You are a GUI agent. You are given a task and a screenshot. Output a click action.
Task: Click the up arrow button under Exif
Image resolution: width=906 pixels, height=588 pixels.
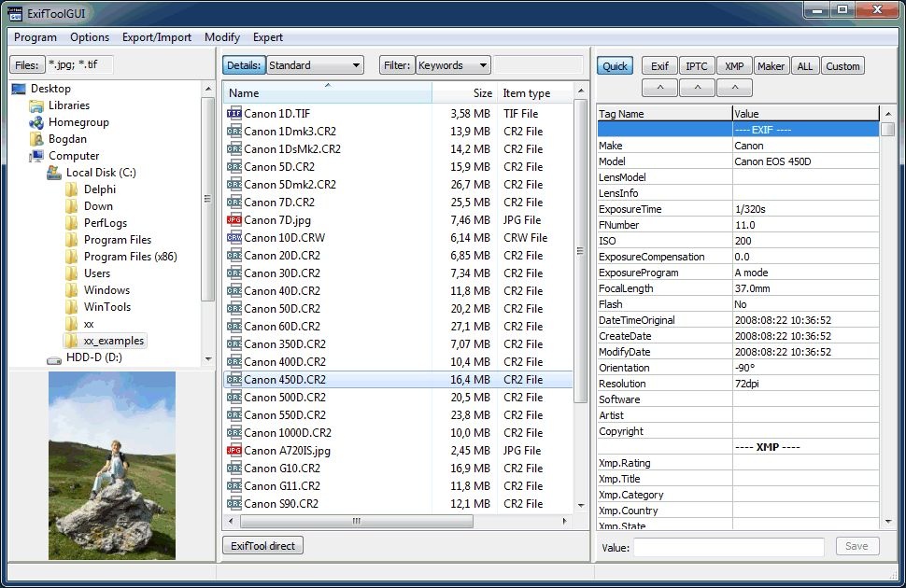coord(659,88)
